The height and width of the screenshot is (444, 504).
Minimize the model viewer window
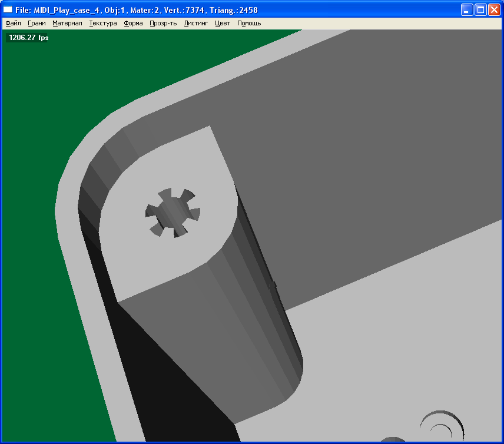[467, 10]
